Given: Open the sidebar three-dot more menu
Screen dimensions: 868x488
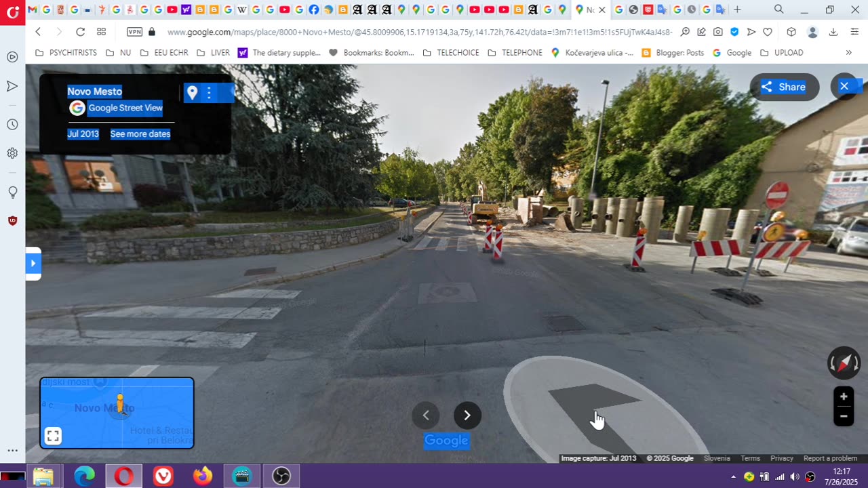Looking at the screenshot, I should [12, 450].
